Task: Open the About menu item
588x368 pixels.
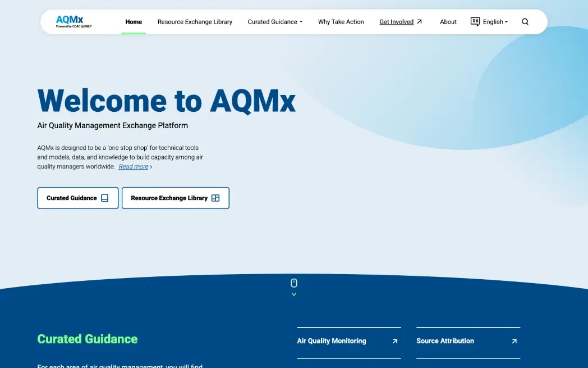Action: (x=448, y=22)
